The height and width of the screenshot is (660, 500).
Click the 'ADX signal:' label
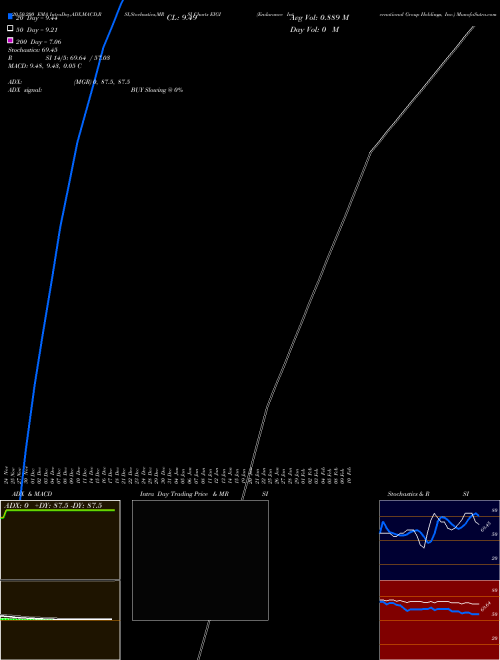pos(25,90)
